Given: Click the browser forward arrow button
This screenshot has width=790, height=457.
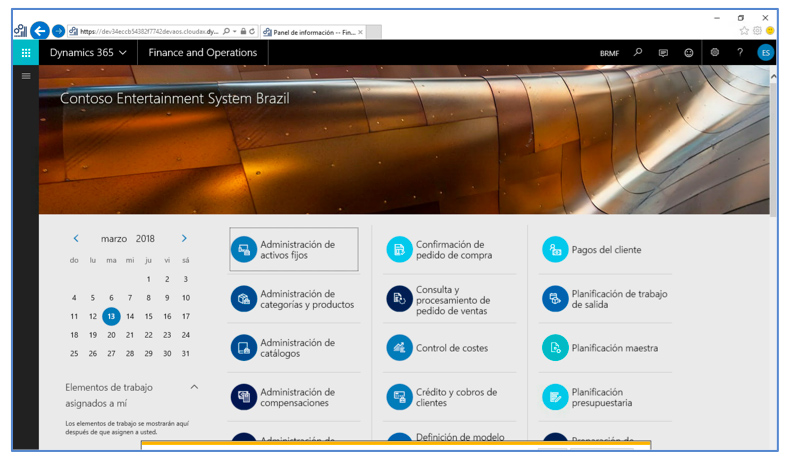Looking at the screenshot, I should point(58,31).
